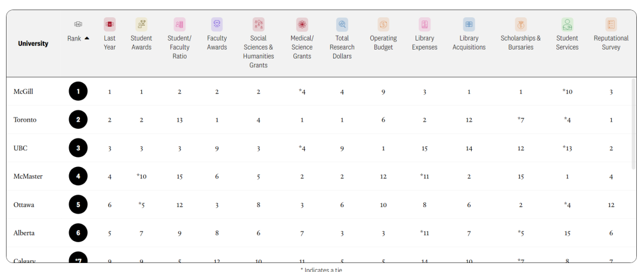
Task: Sort by the Student Awards header label
Action: (141, 43)
